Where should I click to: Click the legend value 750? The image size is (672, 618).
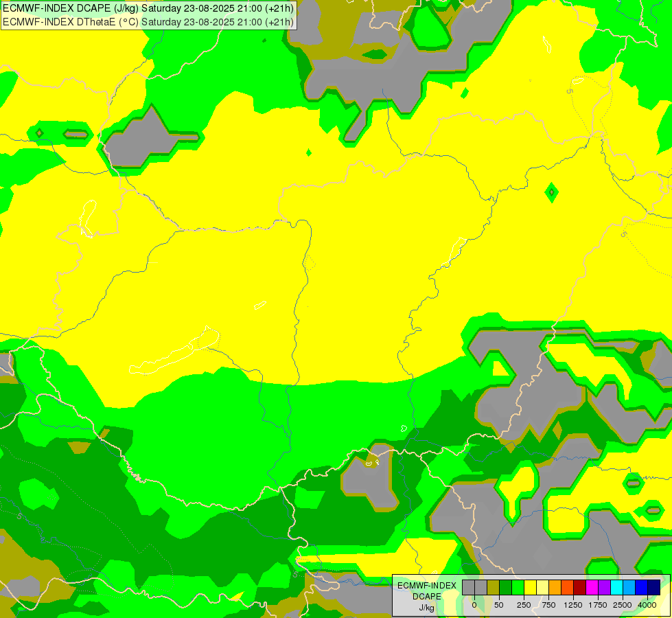tap(548, 605)
